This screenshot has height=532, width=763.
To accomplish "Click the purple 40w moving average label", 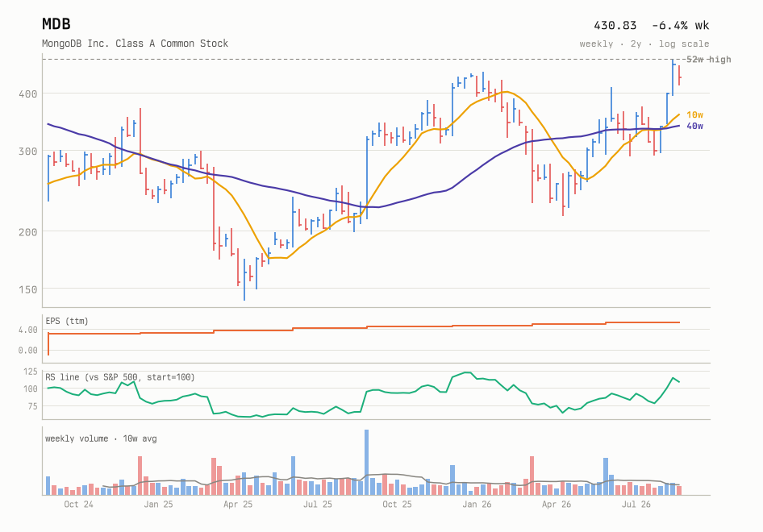I will click(694, 126).
